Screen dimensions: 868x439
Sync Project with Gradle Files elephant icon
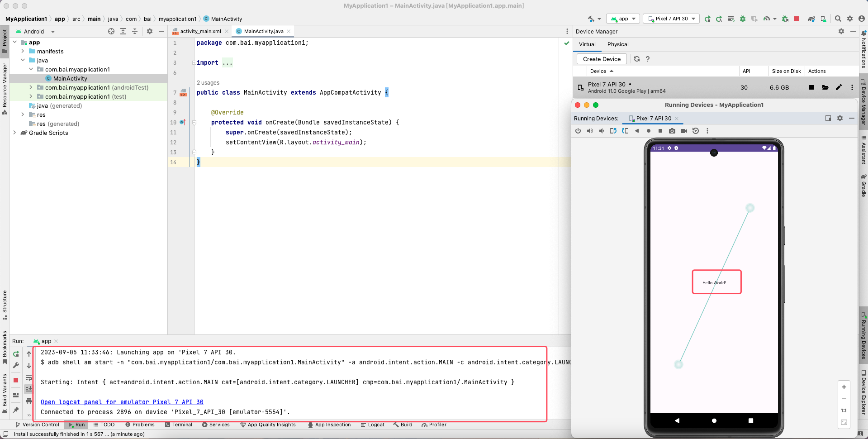(811, 19)
